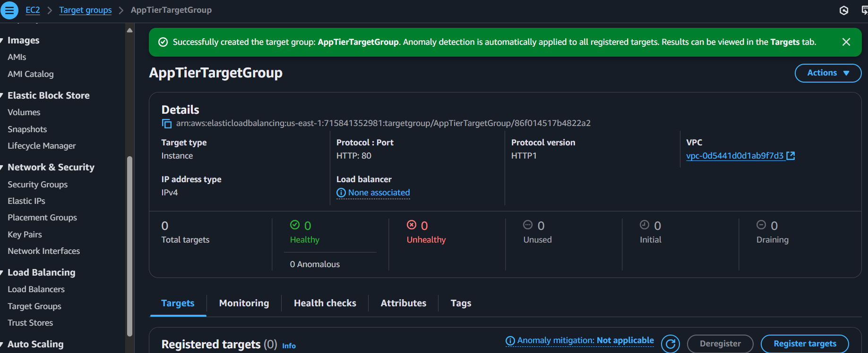
Task: Click the HTTP: 80 protocol value
Action: point(354,156)
